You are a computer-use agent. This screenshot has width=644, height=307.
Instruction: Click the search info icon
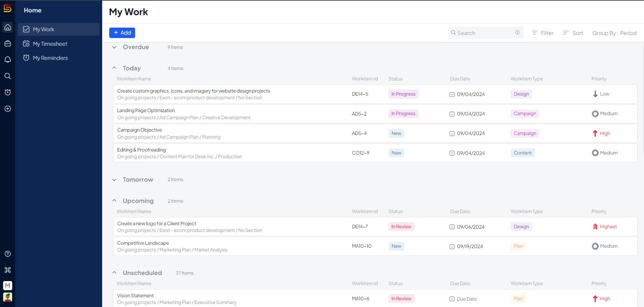[517, 33]
